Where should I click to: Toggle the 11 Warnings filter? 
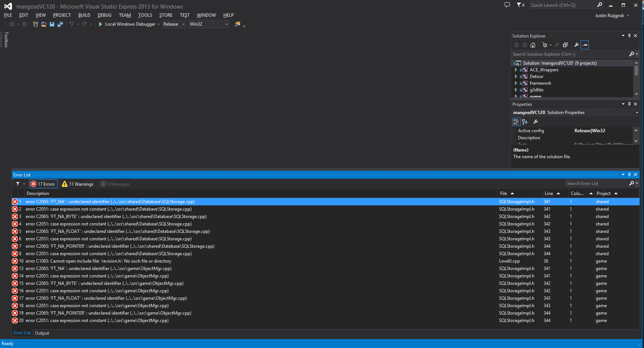click(x=78, y=184)
